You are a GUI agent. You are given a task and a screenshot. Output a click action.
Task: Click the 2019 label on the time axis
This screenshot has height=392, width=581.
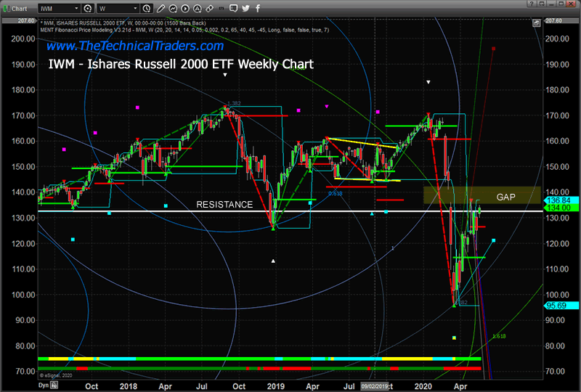click(276, 386)
